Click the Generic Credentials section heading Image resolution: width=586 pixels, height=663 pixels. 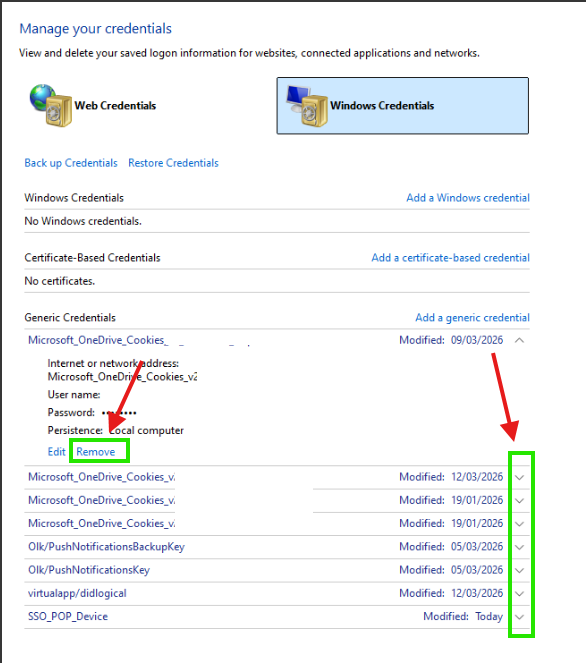click(70, 318)
